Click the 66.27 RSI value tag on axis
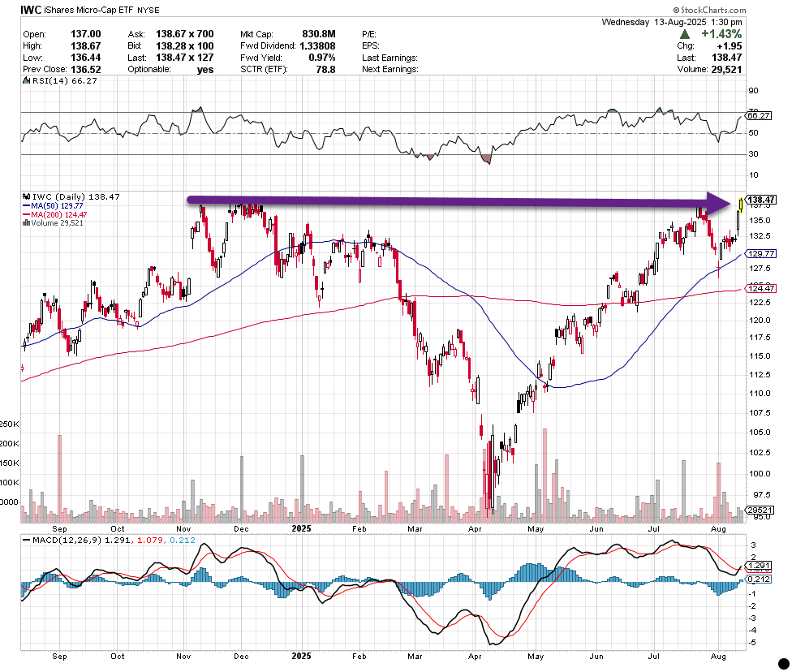 click(x=758, y=116)
